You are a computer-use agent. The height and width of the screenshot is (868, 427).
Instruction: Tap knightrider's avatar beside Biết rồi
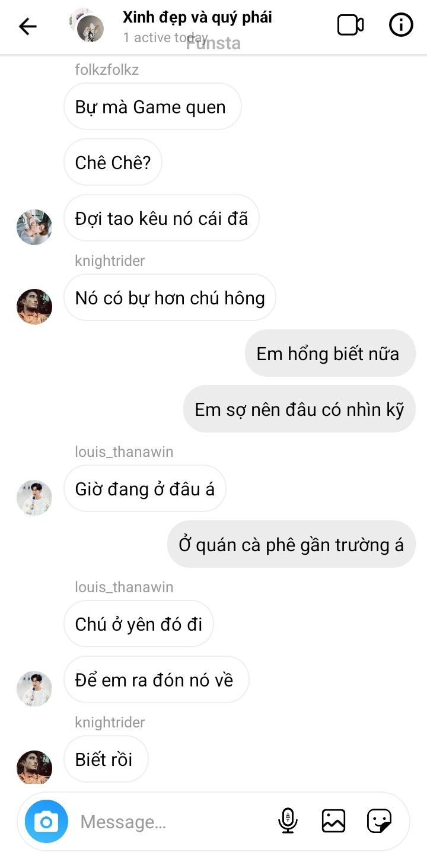[34, 767]
